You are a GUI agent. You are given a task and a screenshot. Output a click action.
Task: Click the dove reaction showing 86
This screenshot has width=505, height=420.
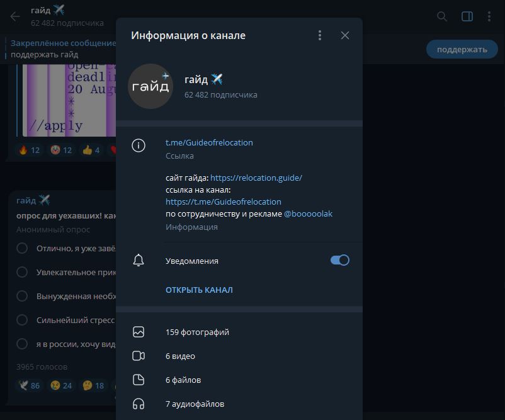click(28, 385)
